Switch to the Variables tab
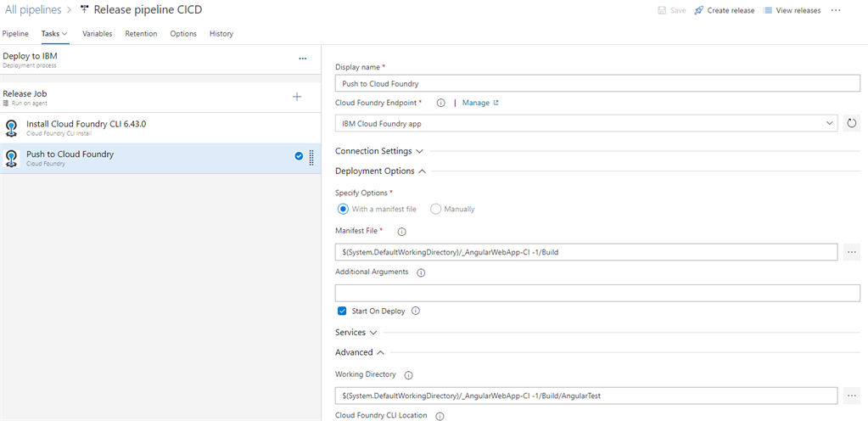 98,34
